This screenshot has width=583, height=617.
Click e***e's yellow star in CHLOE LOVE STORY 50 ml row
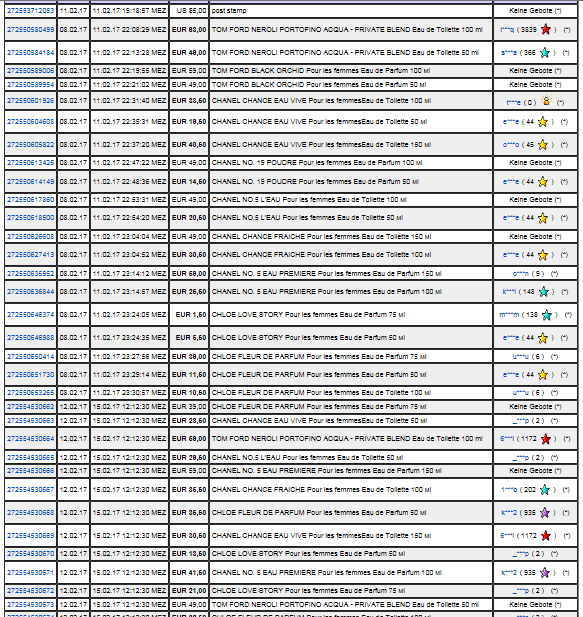tap(543, 338)
